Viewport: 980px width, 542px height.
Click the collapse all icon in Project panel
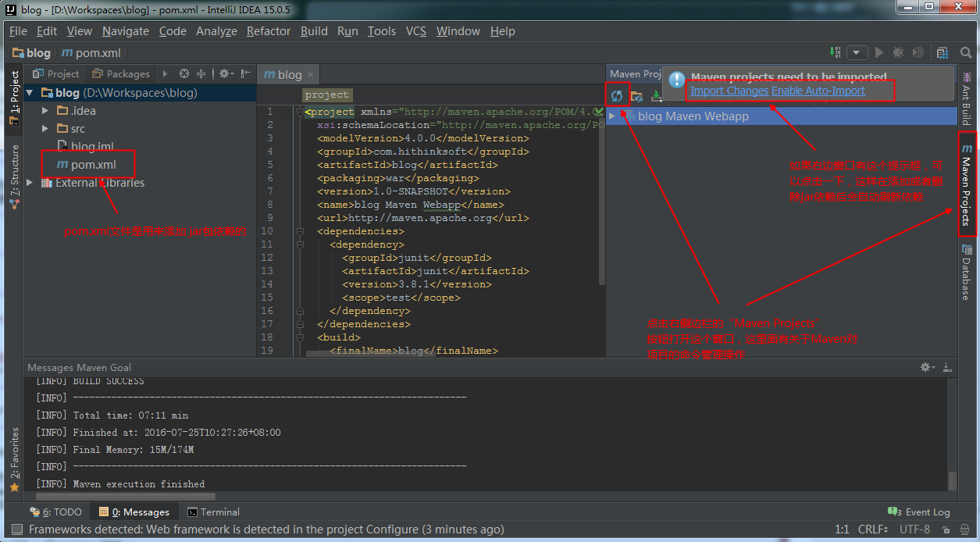point(201,73)
